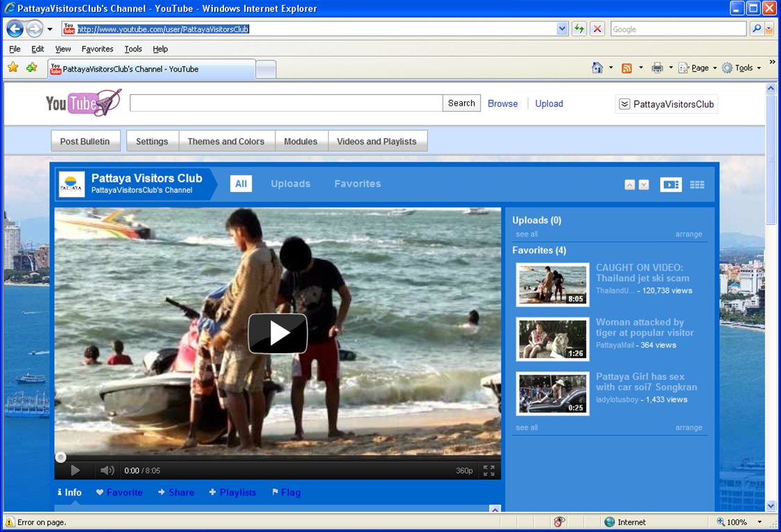Open the zoom level dropdown arrow
The width and height of the screenshot is (781, 532).
pos(759,522)
